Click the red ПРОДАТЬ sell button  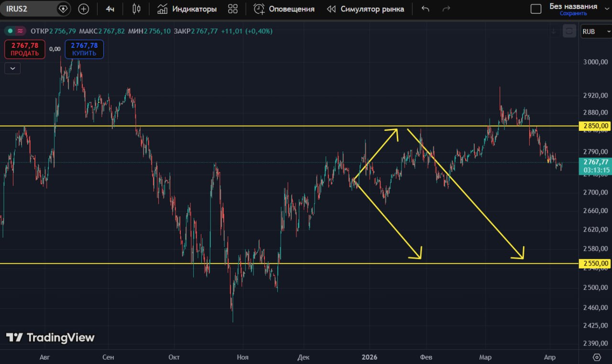[x=25, y=49]
